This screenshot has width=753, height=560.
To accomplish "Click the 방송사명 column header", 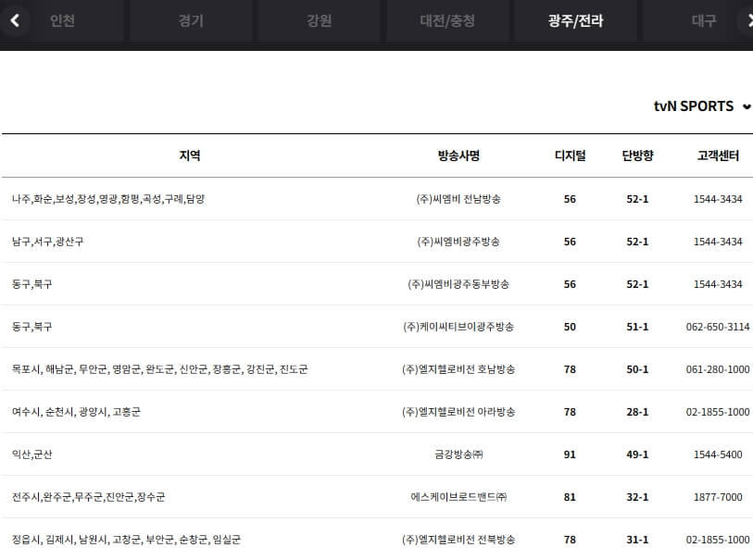I will [458, 156].
